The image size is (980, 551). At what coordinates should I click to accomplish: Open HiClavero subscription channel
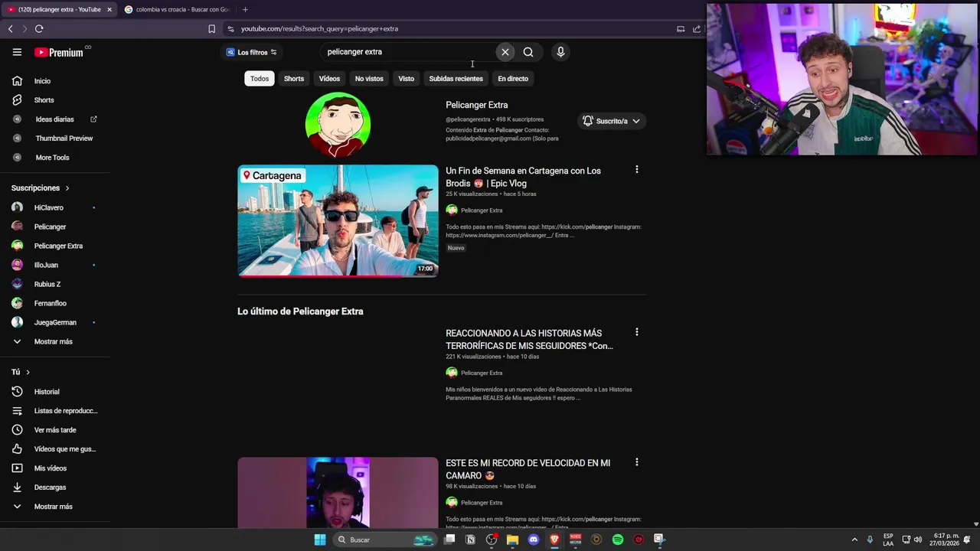pyautogui.click(x=49, y=208)
